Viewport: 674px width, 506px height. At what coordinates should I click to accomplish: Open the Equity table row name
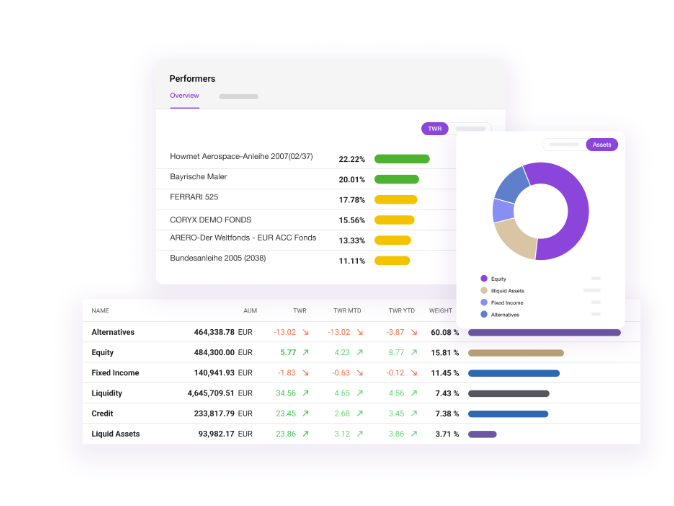coord(102,353)
